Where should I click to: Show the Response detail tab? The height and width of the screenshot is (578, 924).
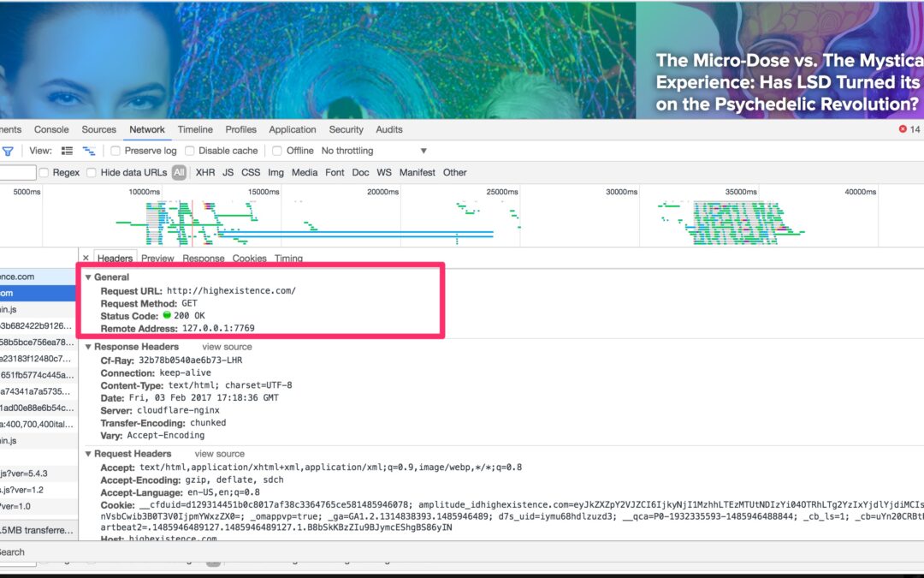pyautogui.click(x=204, y=259)
